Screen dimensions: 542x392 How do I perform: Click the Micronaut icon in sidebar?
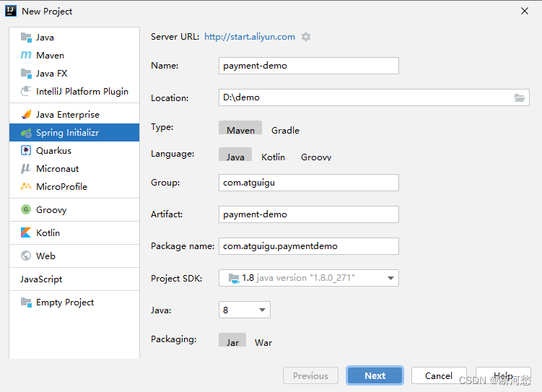pos(26,169)
